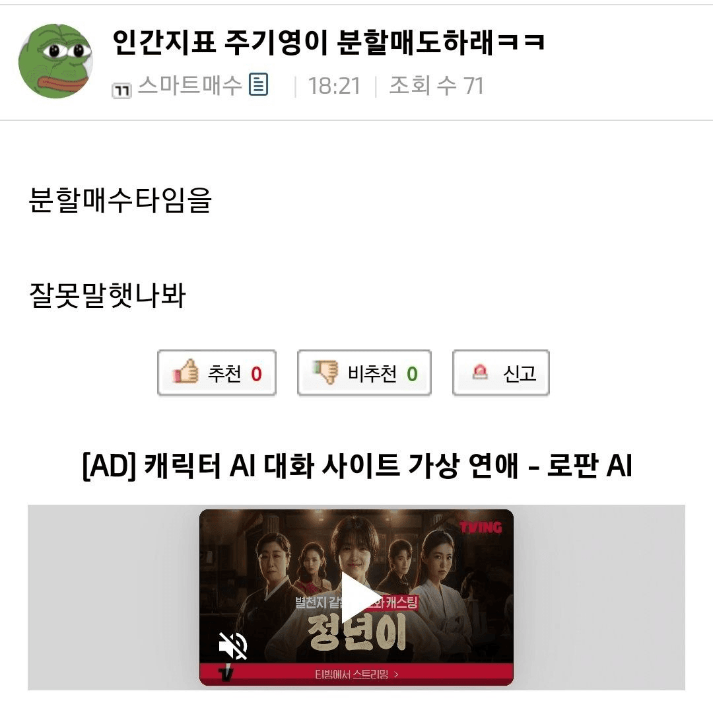Click the small V logo on ad's red bar
This screenshot has width=713, height=728.
pos(225,674)
